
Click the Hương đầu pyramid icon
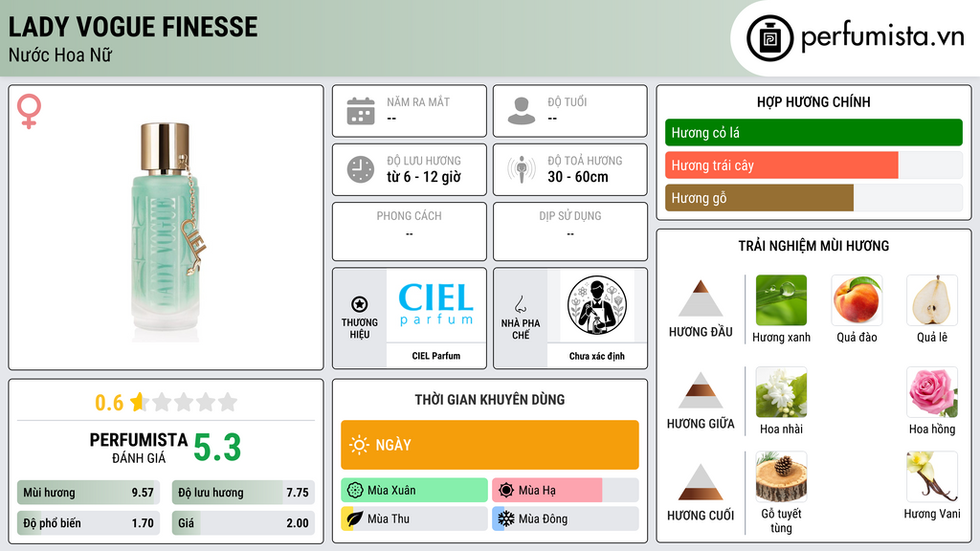(701, 298)
